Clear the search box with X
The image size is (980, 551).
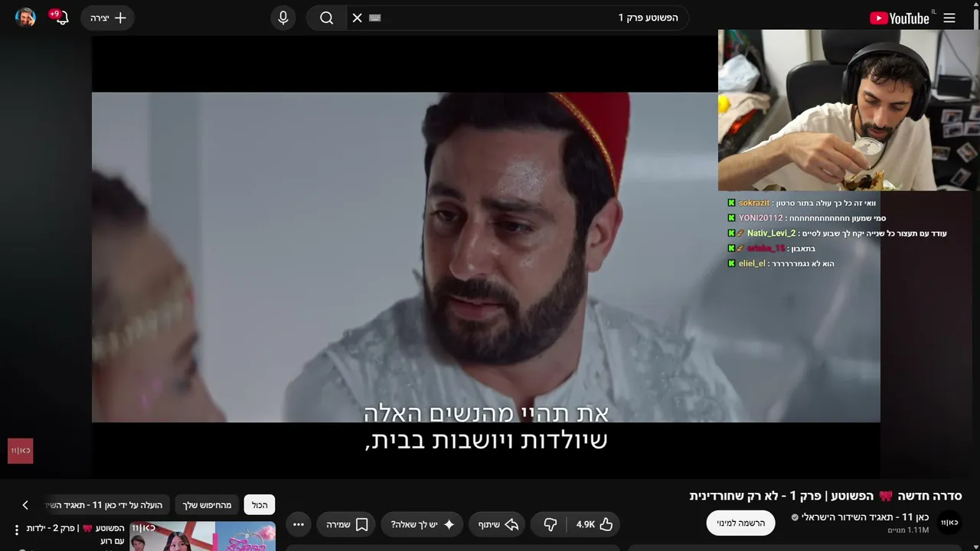(x=358, y=18)
